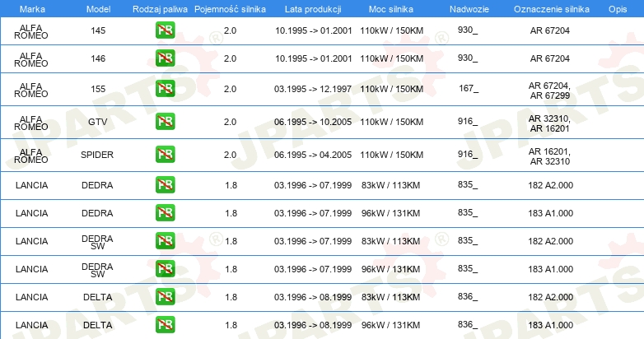This screenshot has width=644, height=339.
Task: Click the Opis column header
Action: (x=618, y=9)
